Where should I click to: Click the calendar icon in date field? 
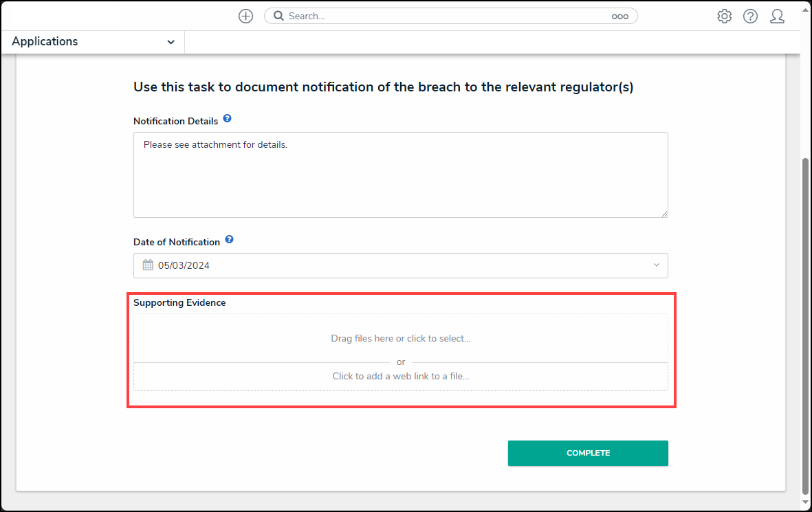148,265
